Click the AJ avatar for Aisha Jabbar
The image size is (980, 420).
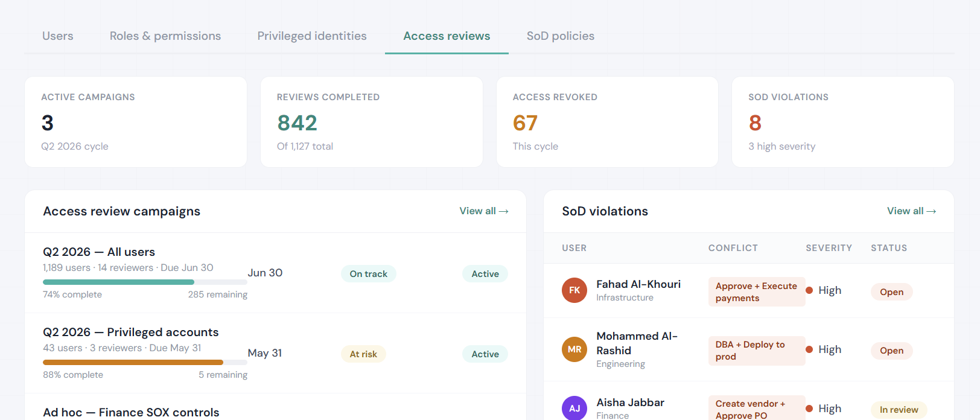(574, 408)
